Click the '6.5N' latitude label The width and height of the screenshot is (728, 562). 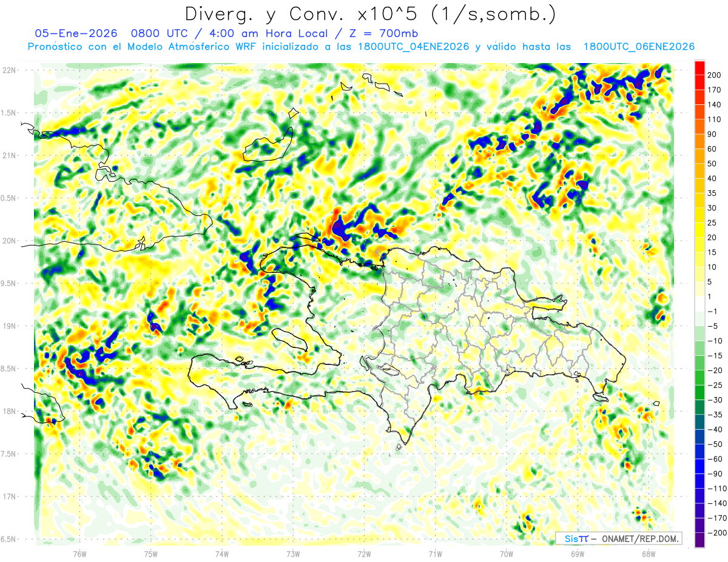point(8,539)
